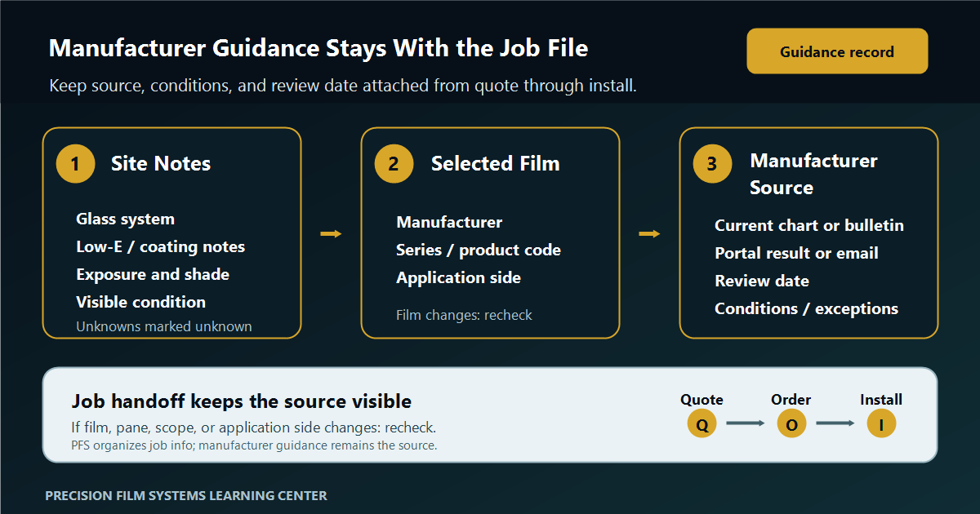Select the O order stage circle
Image resolution: width=980 pixels, height=514 pixels.
pos(791,423)
